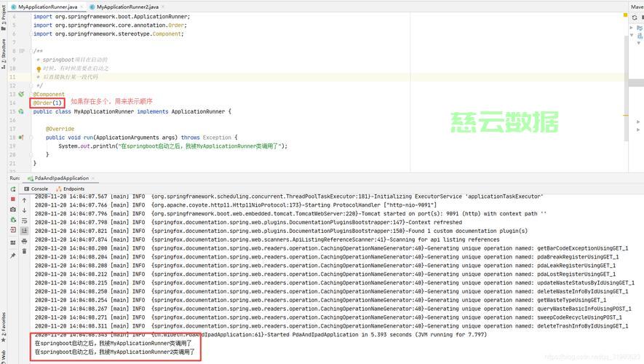This screenshot has width=644, height=364.
Task: Open the Project tool window
Action: coord(4,17)
